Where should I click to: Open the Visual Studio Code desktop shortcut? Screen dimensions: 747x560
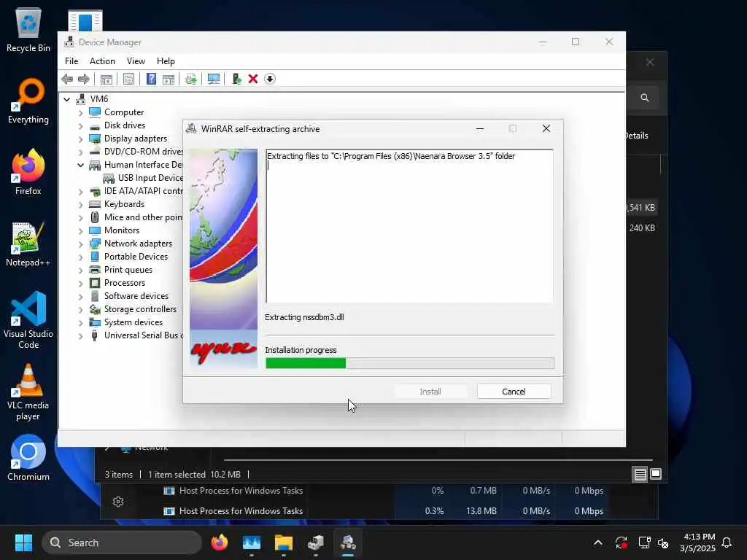point(28,320)
